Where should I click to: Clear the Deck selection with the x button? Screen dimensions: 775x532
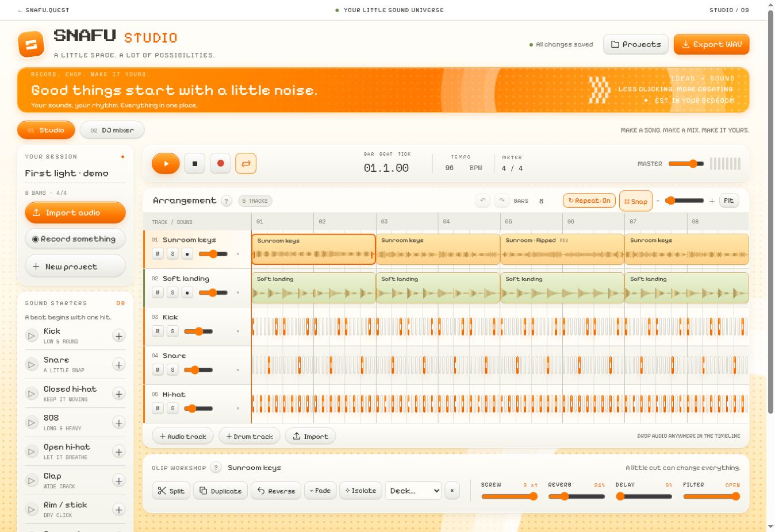pos(452,491)
